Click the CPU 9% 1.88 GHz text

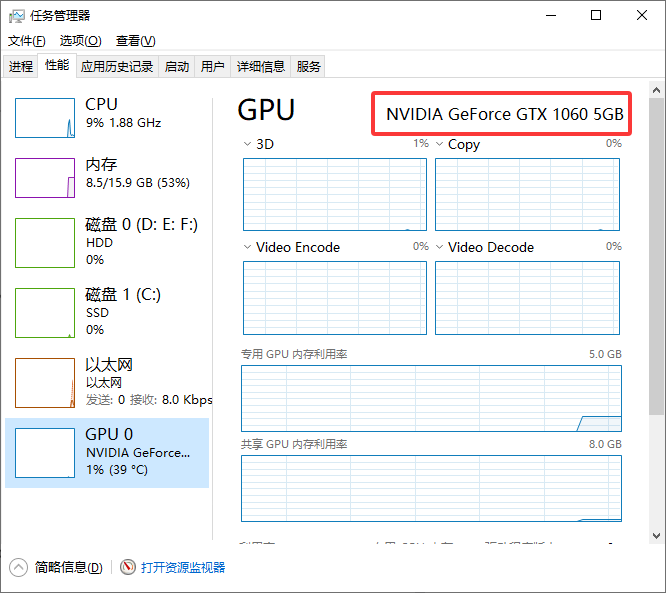123,123
